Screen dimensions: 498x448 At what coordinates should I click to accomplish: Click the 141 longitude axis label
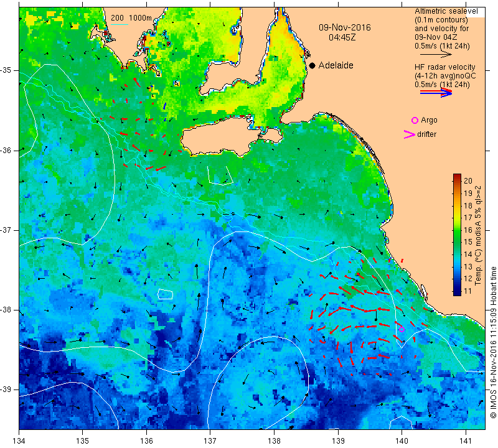[466, 441]
